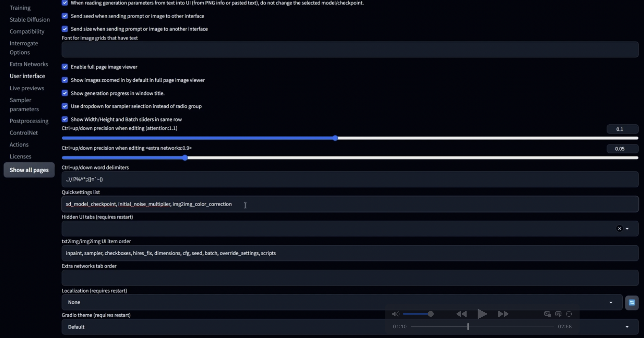Toggle Show generation progress in window title
The height and width of the screenshot is (338, 644).
[x=65, y=93]
